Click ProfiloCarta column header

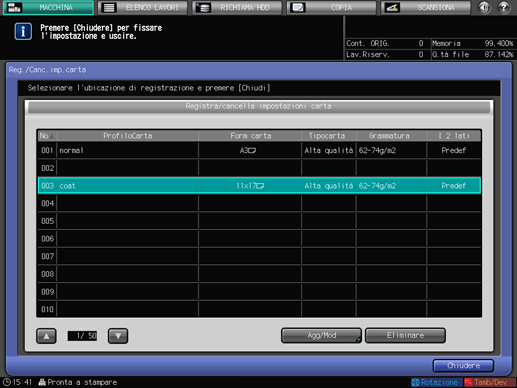tap(128, 136)
